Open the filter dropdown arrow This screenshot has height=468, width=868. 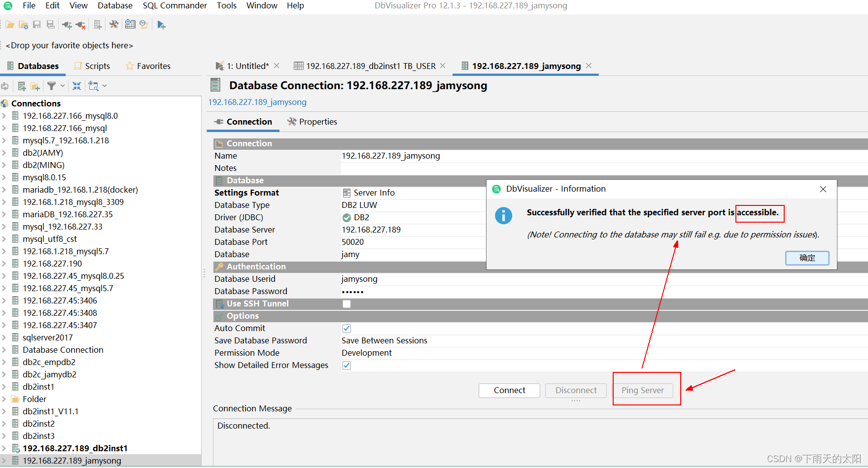(x=63, y=86)
